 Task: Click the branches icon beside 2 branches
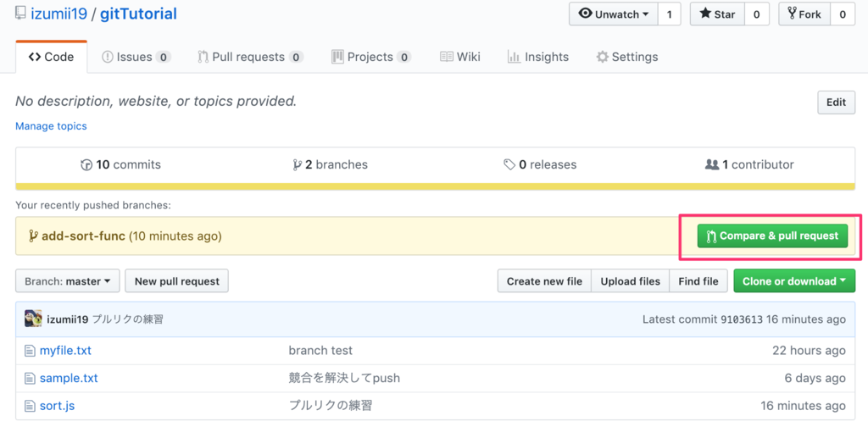tap(297, 165)
